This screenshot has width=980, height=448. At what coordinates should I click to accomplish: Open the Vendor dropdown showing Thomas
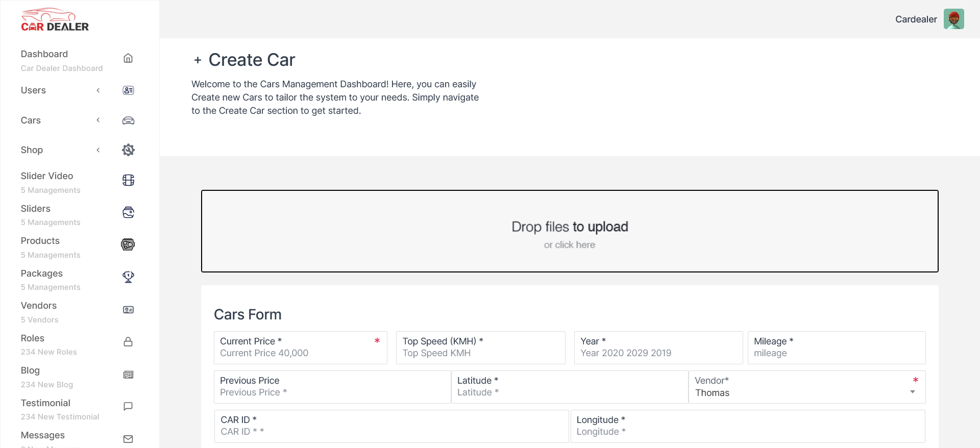click(806, 392)
